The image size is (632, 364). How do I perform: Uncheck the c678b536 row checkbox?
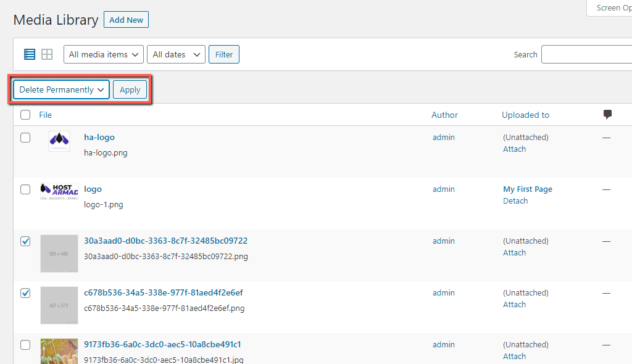(25, 293)
